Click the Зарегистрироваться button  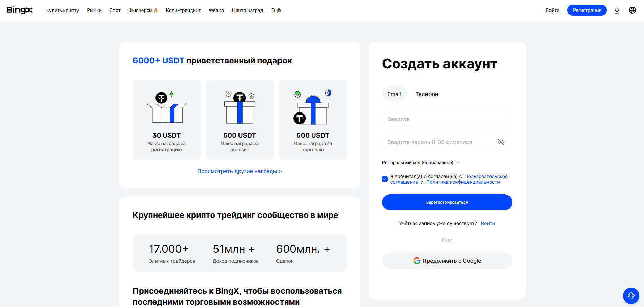tap(447, 202)
